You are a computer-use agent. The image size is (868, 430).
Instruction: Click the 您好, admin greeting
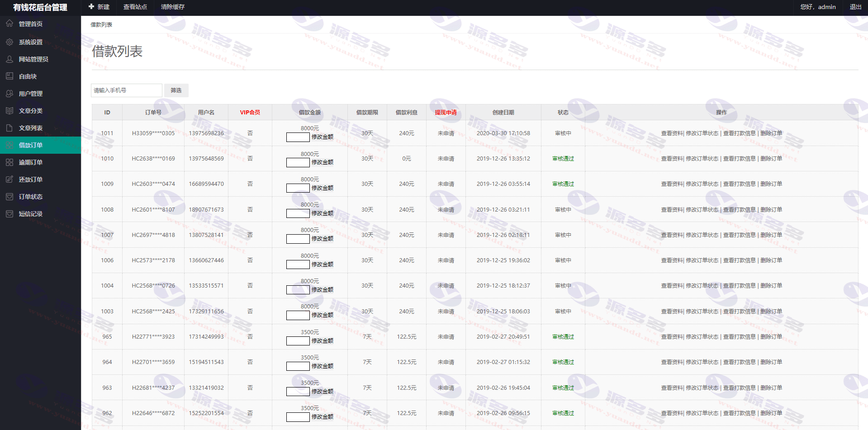click(818, 7)
